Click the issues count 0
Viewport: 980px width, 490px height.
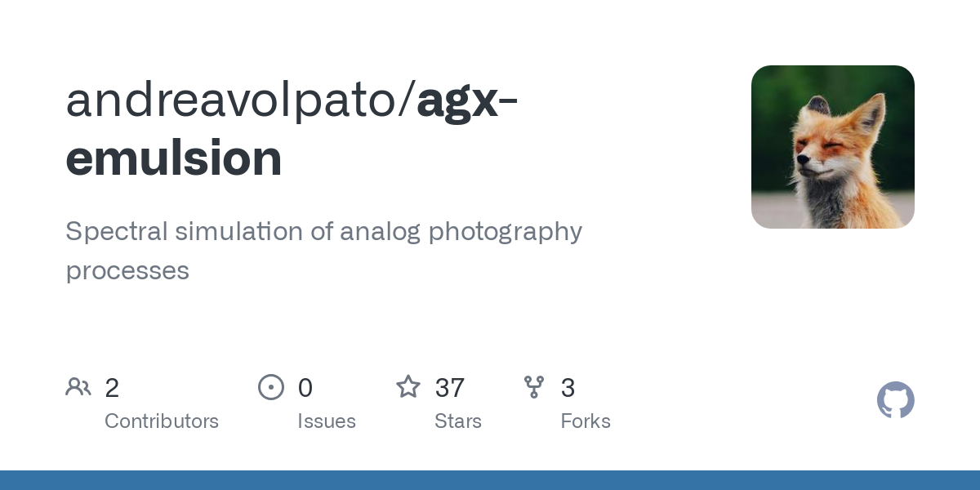click(305, 388)
